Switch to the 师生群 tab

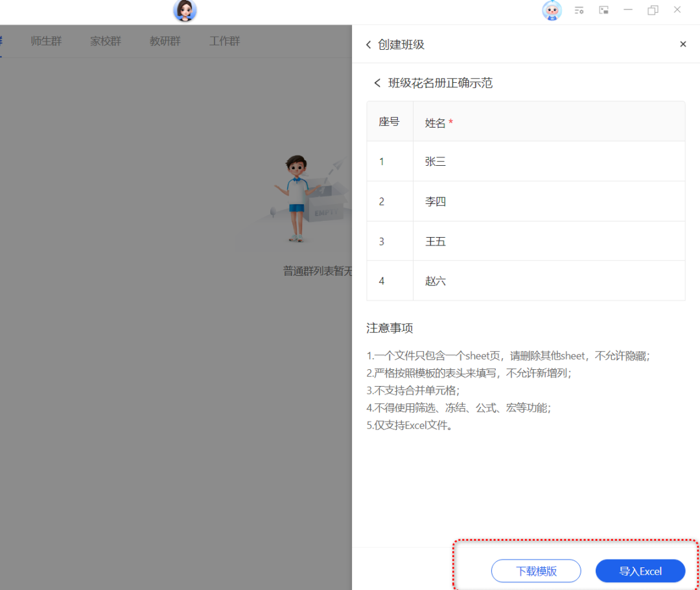(45, 41)
